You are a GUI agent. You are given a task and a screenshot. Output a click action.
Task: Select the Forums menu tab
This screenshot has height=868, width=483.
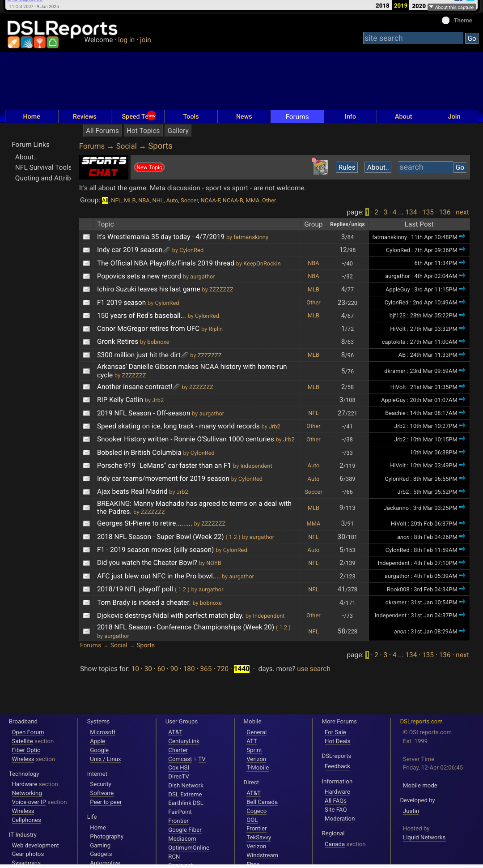click(297, 116)
